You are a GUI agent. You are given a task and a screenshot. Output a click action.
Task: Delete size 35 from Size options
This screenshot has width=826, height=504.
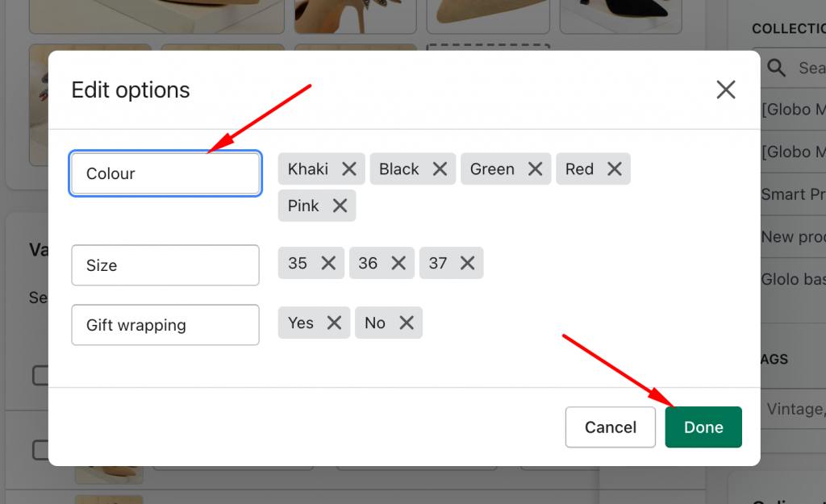pos(327,262)
